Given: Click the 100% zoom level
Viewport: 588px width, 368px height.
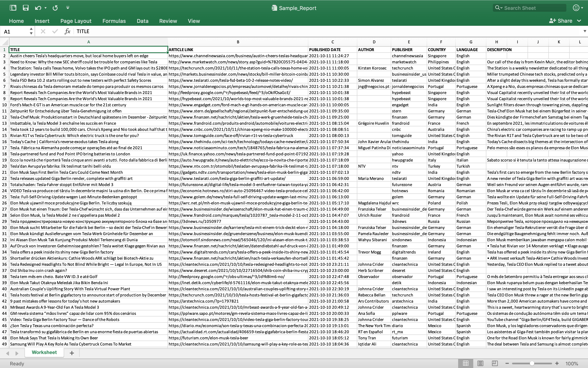Looking at the screenshot, I should (x=571, y=364).
